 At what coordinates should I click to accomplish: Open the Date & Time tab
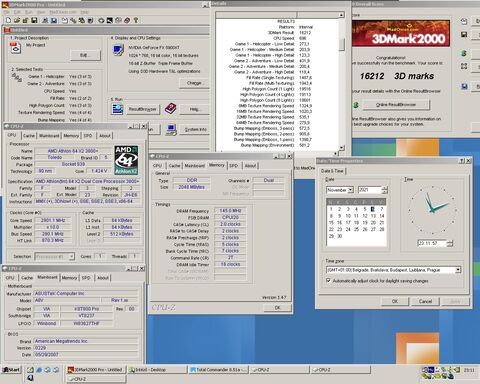coord(332,171)
